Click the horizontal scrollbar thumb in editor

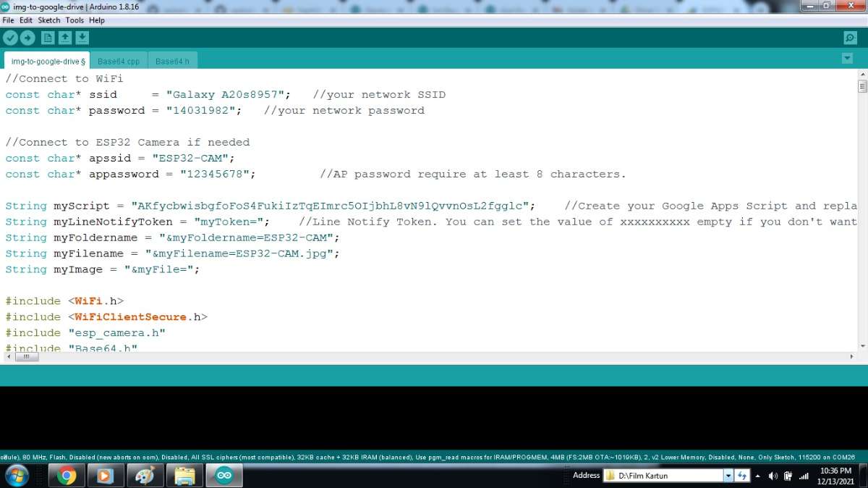[x=26, y=356]
